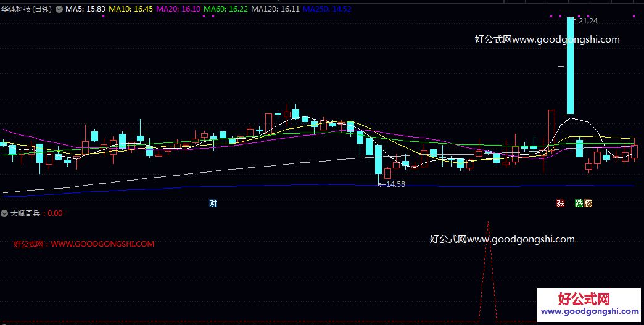Open the orange 榜 marker icon
This screenshot has width=644, height=325.
(588, 203)
